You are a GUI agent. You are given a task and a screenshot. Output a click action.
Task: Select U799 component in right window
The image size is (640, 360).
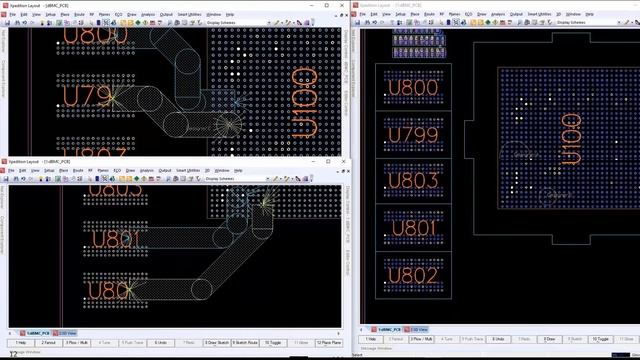413,134
